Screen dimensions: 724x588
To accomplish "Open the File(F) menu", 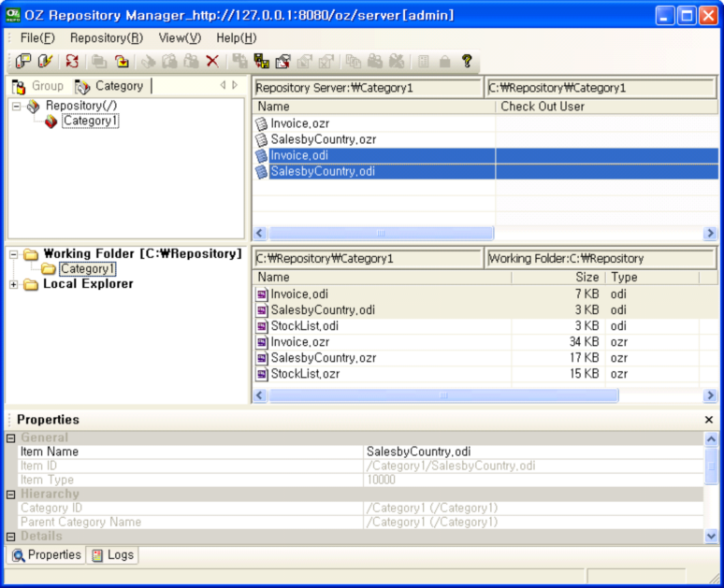I will pos(37,37).
